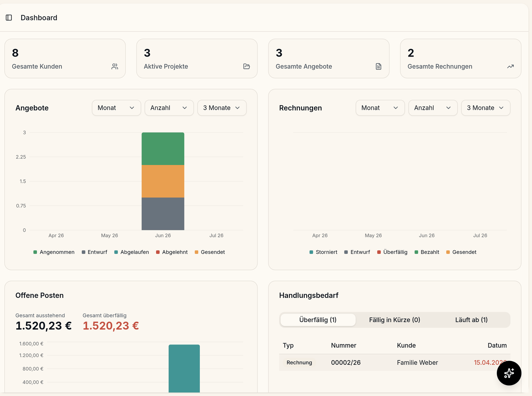This screenshot has height=396, width=532.
Task: Click invoice number 00002/26
Action: [x=346, y=363]
